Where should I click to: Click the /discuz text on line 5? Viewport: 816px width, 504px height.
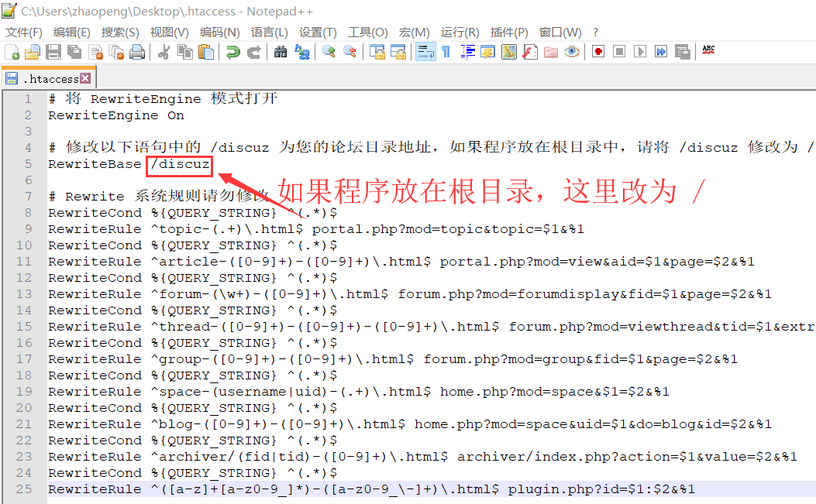(x=180, y=164)
